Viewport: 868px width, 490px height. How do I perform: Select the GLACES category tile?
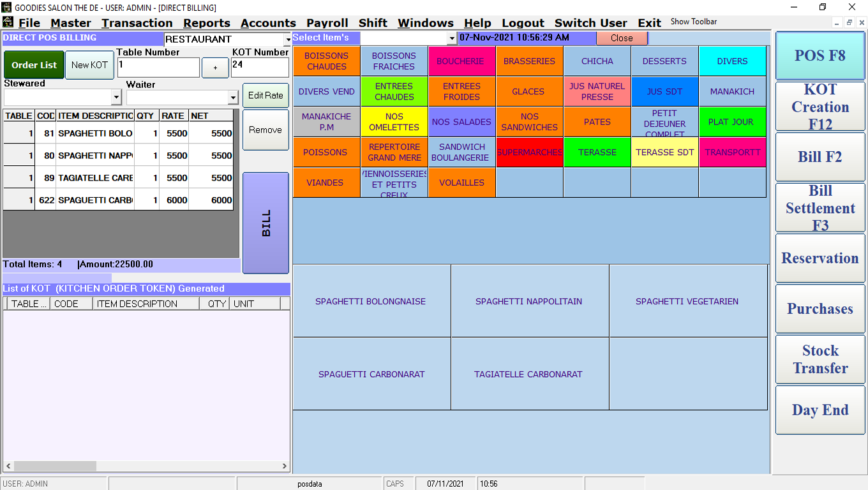530,92
